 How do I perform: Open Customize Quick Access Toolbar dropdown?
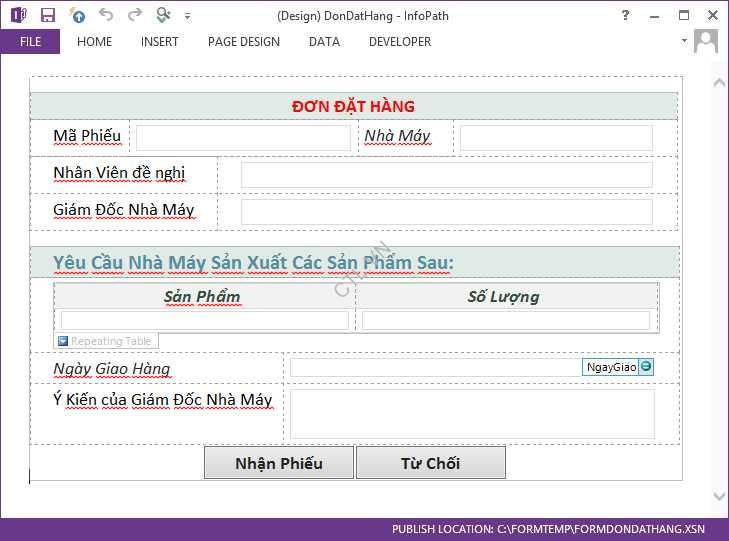[x=188, y=16]
